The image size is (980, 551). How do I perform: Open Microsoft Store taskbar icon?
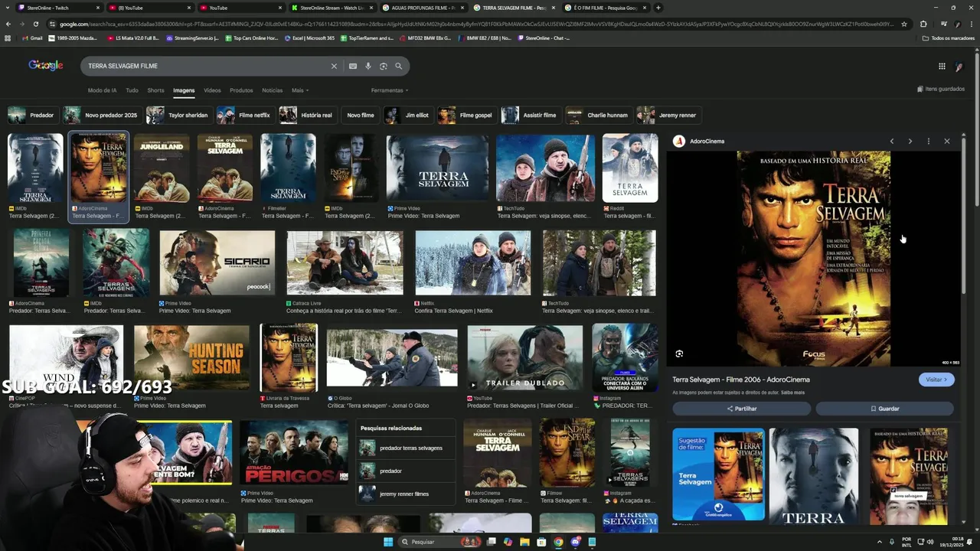point(541,542)
